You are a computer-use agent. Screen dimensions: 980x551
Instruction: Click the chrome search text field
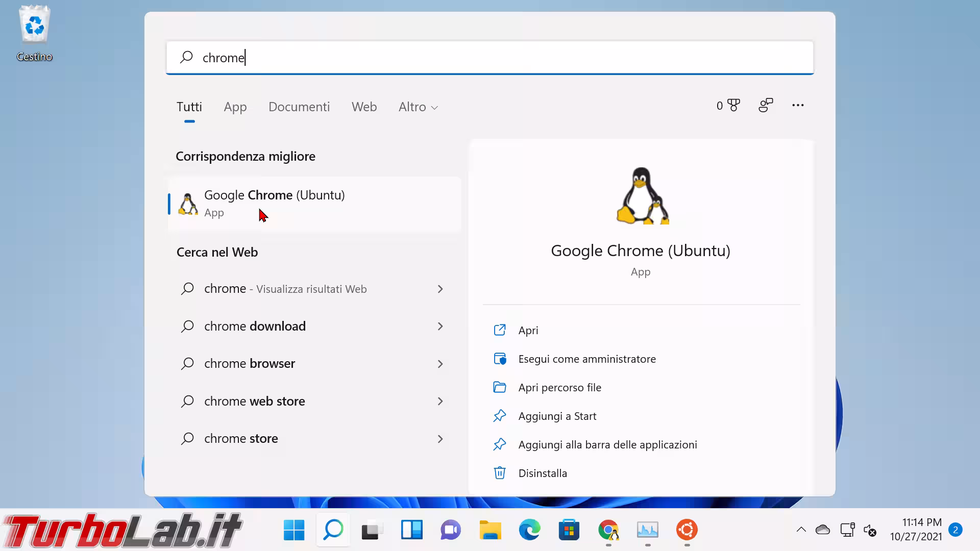coord(490,58)
